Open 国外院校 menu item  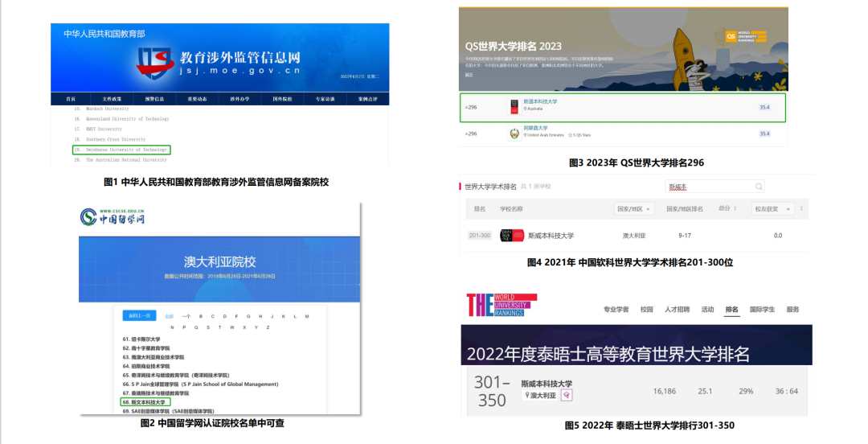coord(282,99)
